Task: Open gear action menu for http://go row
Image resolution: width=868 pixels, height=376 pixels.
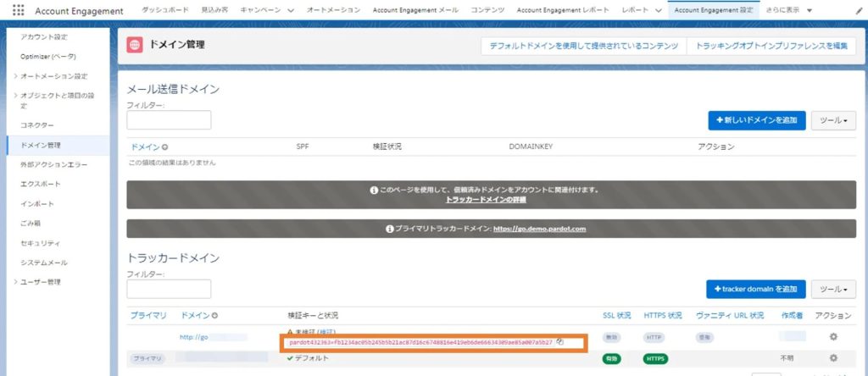Action: (833, 337)
